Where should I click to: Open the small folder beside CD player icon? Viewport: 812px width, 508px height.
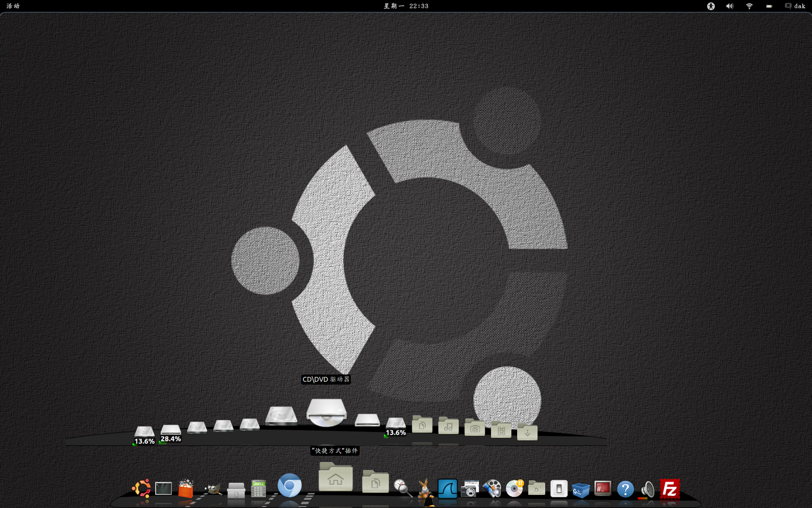(x=536, y=489)
